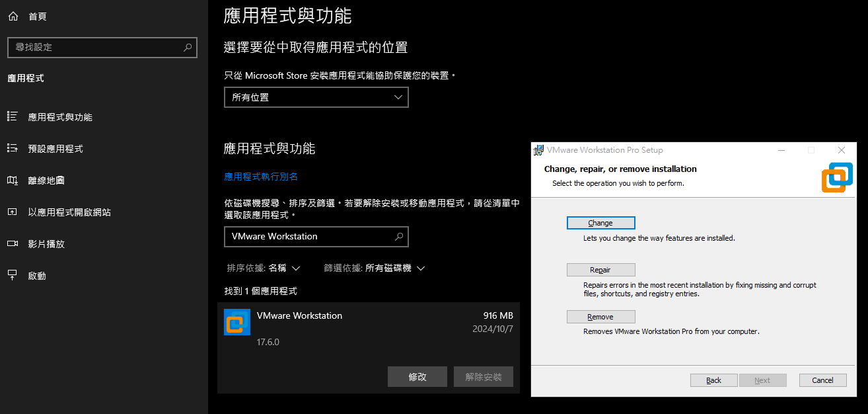Select the 啟動 startup icon
The image size is (868, 414).
coord(12,276)
